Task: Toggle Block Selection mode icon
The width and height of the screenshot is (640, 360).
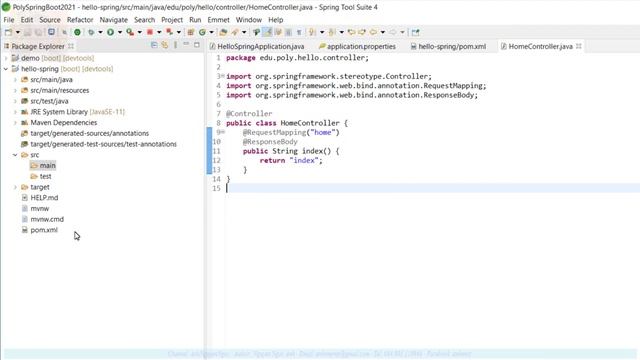Action: point(278,32)
